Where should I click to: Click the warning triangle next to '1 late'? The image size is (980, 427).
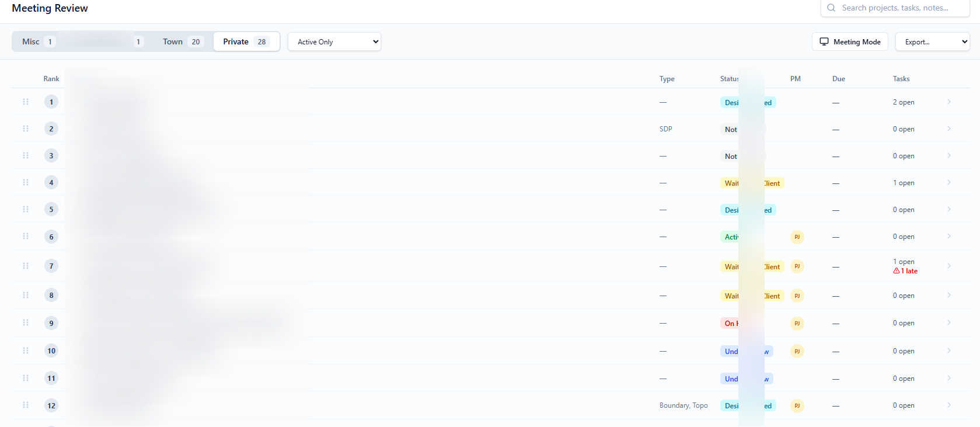pos(897,270)
